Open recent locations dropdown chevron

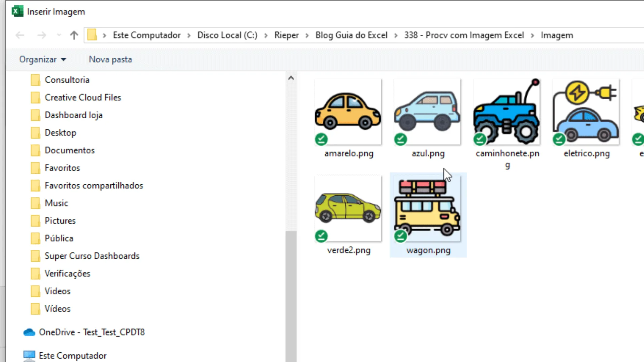point(59,35)
